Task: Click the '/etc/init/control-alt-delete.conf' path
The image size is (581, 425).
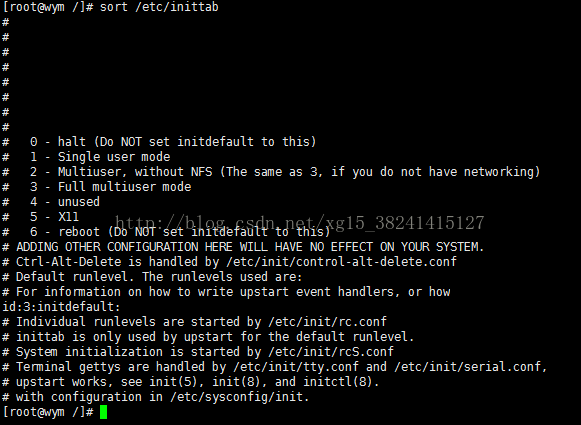Action: (x=341, y=262)
